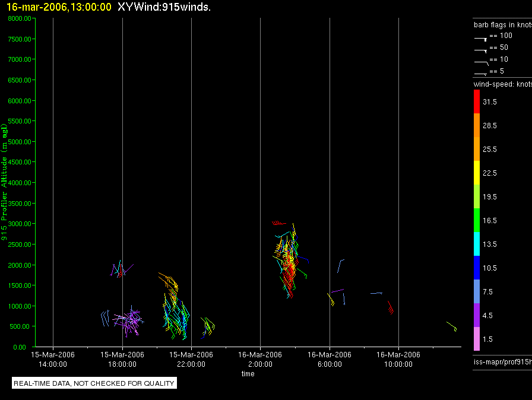Click the 500.00 altitude axis label
The height and width of the screenshot is (400, 532).
(21, 326)
